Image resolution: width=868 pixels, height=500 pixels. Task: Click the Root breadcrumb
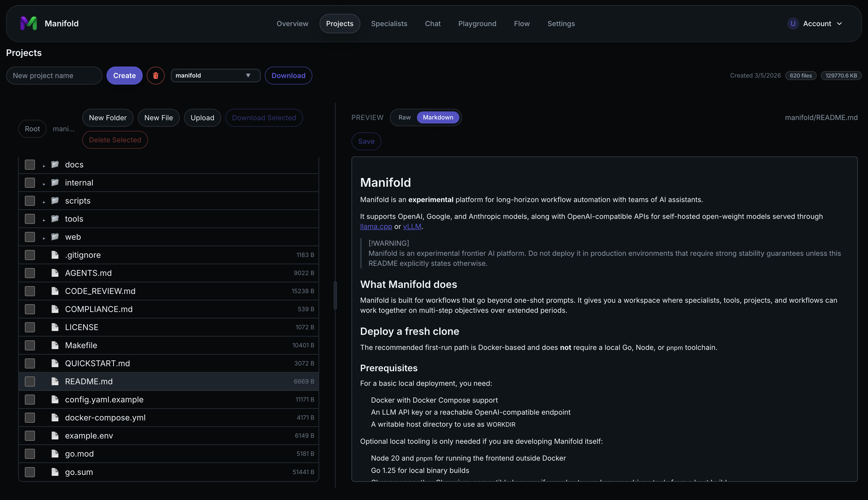coord(32,129)
